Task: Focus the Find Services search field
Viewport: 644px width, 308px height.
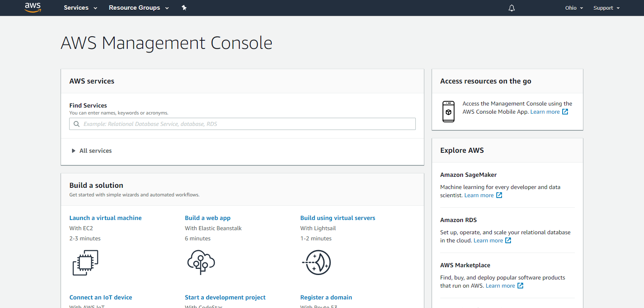Action: click(x=242, y=124)
